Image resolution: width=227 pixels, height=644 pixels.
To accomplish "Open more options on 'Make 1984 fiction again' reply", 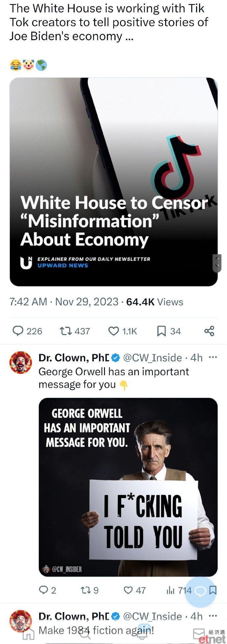I will pos(213,615).
